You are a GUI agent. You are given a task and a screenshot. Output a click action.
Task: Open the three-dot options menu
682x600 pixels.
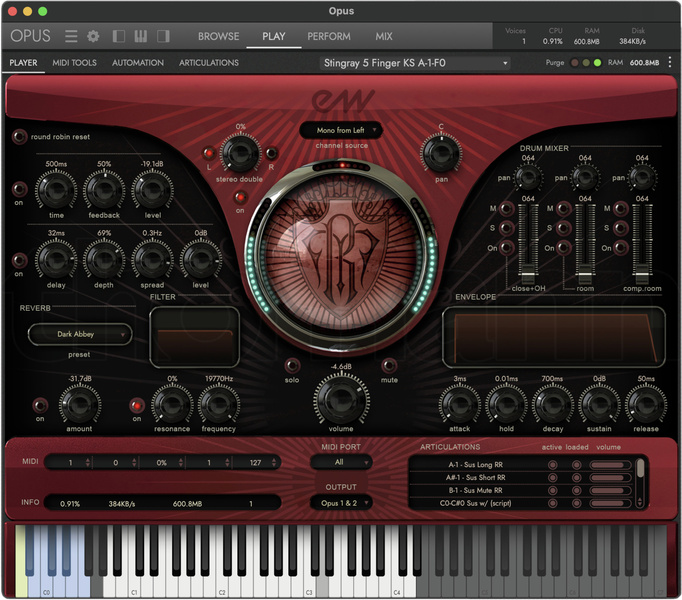(x=669, y=62)
